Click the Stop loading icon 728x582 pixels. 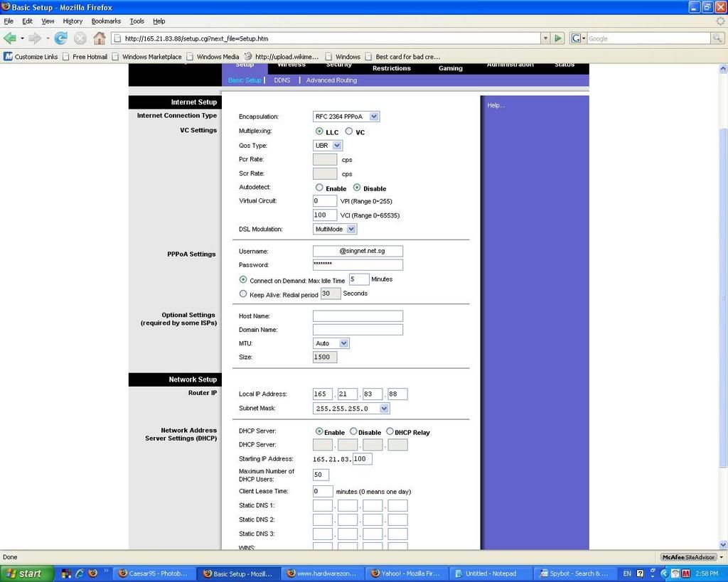point(80,38)
